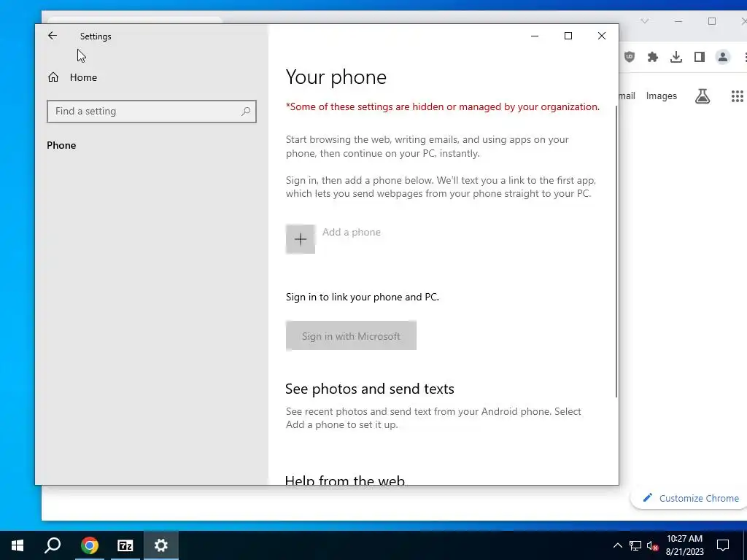Open Google apps grid icon
The width and height of the screenshot is (747, 560).
coord(737,96)
